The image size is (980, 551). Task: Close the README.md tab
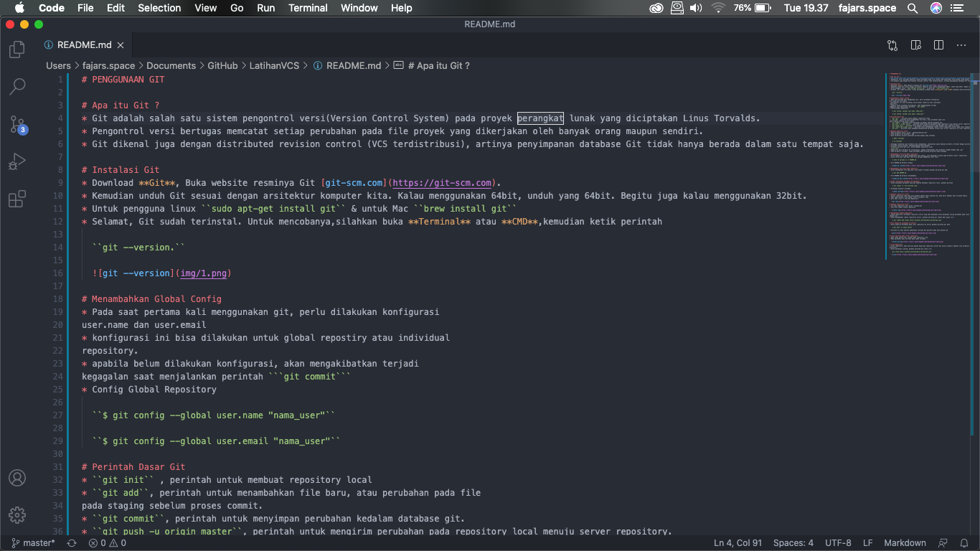coord(121,44)
